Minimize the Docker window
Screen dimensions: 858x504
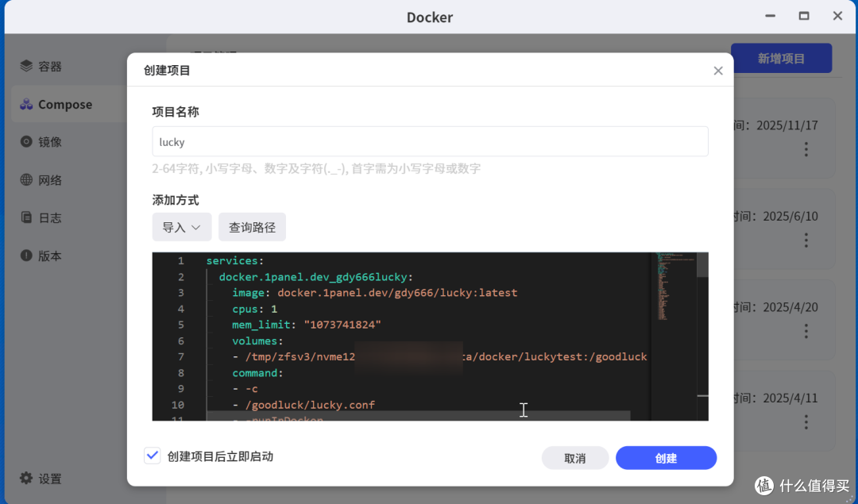pyautogui.click(x=771, y=16)
